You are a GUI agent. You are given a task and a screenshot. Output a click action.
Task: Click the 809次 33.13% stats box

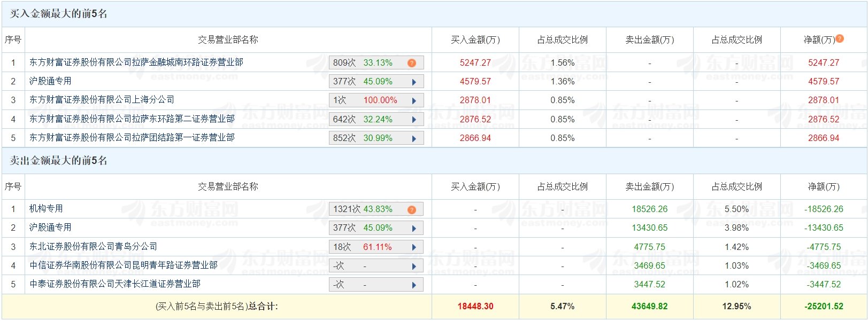point(376,62)
